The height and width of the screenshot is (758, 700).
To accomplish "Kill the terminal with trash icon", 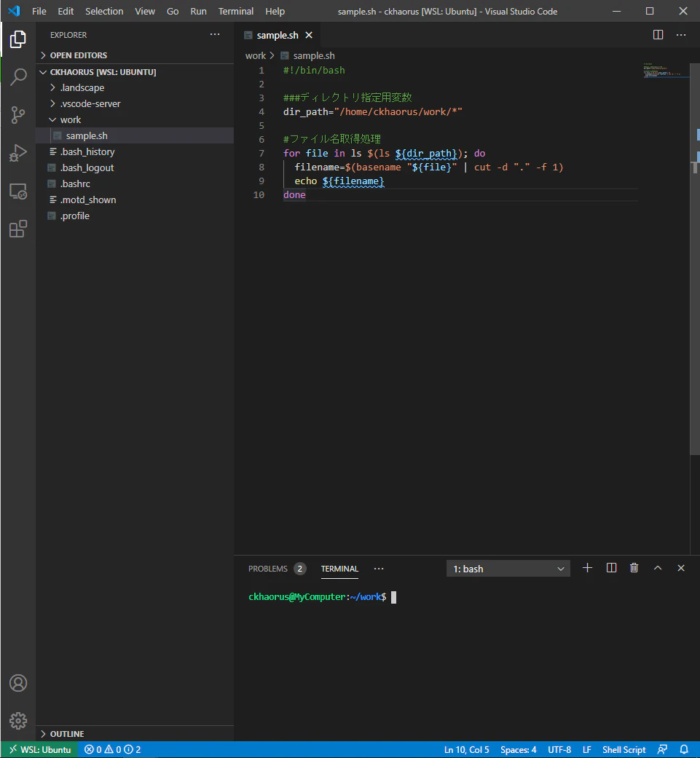I will pos(634,568).
